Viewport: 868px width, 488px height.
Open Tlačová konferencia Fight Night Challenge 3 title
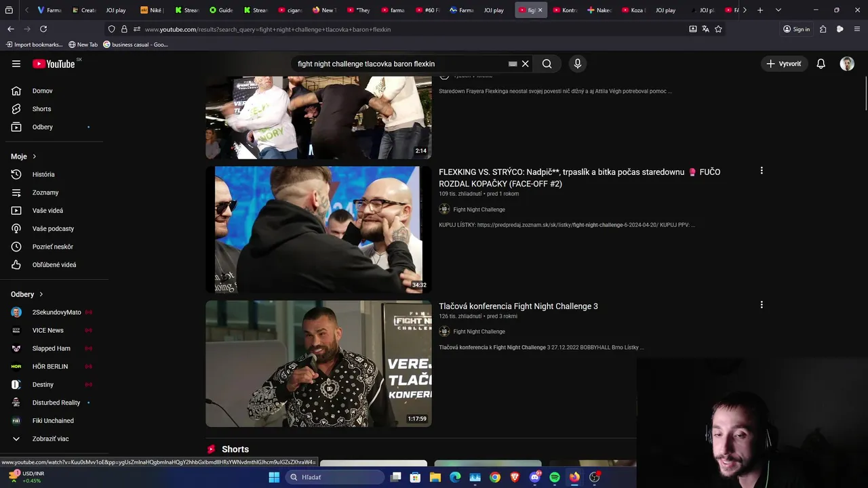coord(518,306)
